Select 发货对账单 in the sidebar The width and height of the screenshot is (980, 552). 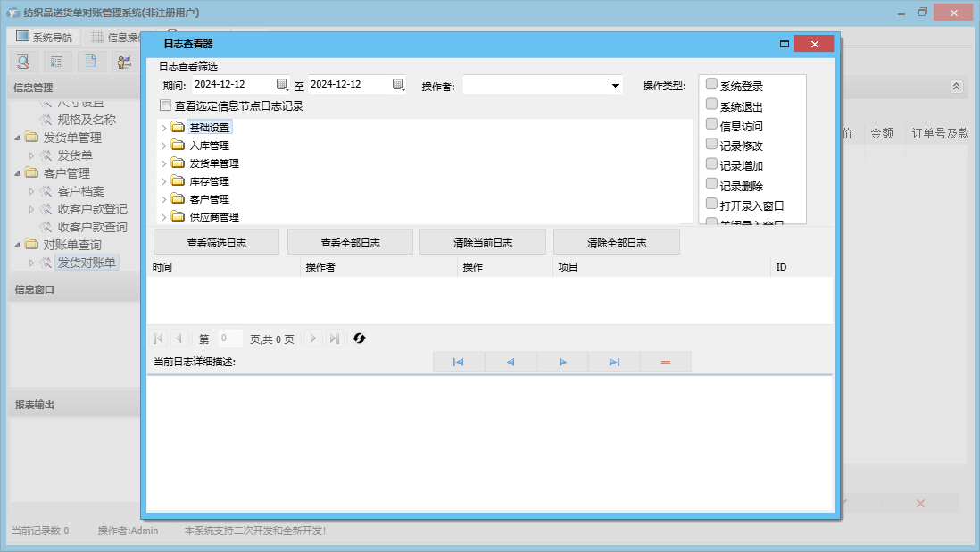point(87,263)
